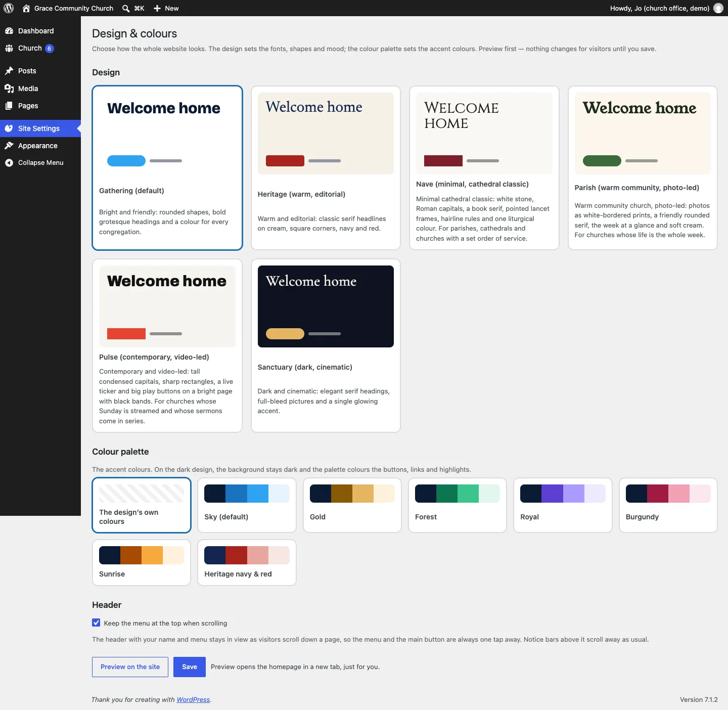
Task: Open the Appearance menu item
Action: click(40, 146)
